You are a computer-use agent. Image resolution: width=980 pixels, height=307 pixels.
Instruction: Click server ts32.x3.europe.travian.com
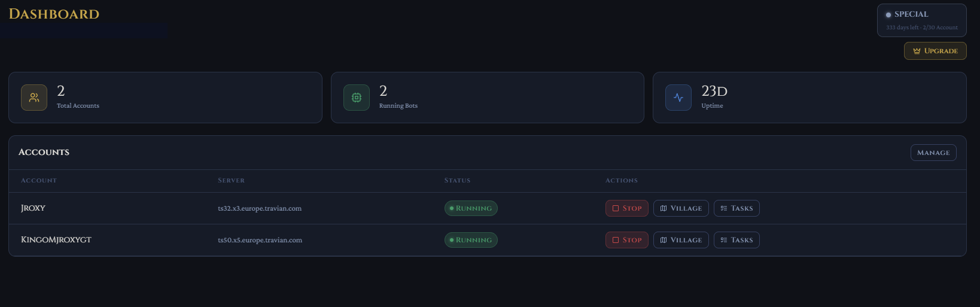click(260, 208)
